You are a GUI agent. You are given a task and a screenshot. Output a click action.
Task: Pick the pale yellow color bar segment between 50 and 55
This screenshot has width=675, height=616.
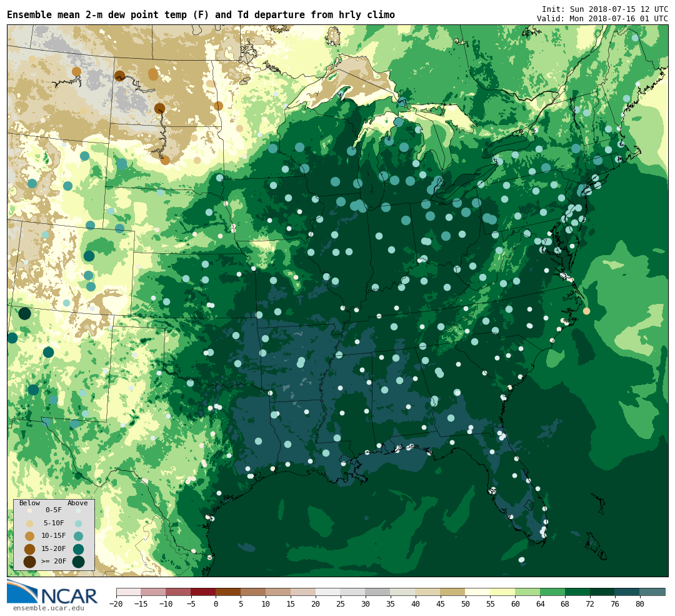tap(478, 592)
